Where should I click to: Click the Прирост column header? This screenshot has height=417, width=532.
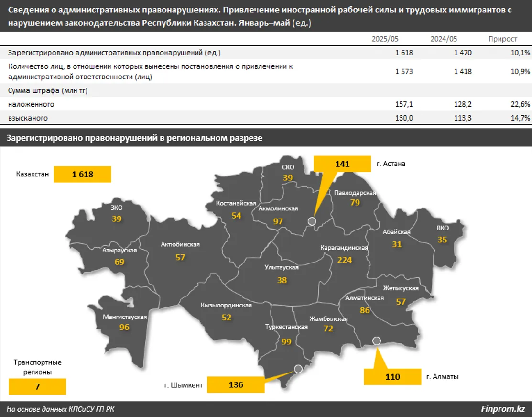click(x=503, y=39)
